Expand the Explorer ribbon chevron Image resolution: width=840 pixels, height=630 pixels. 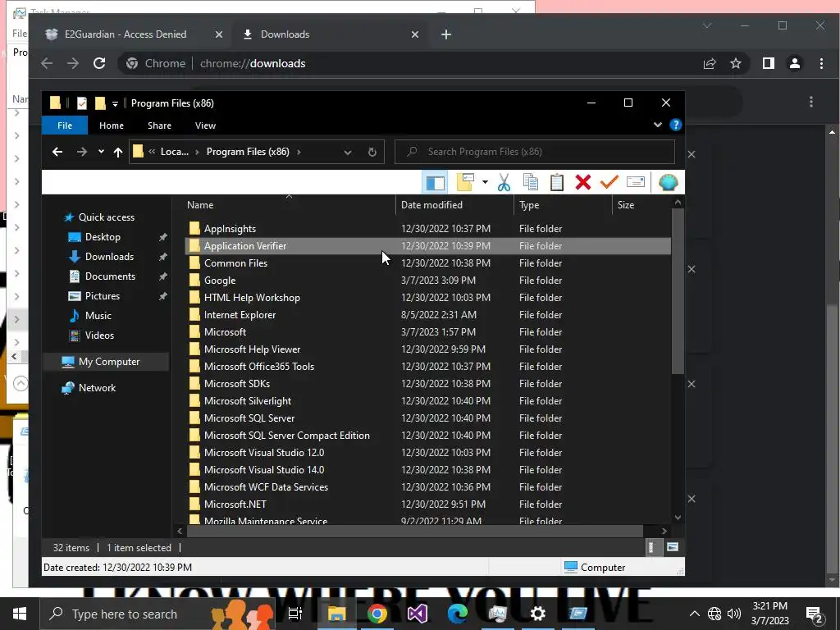pyautogui.click(x=658, y=125)
